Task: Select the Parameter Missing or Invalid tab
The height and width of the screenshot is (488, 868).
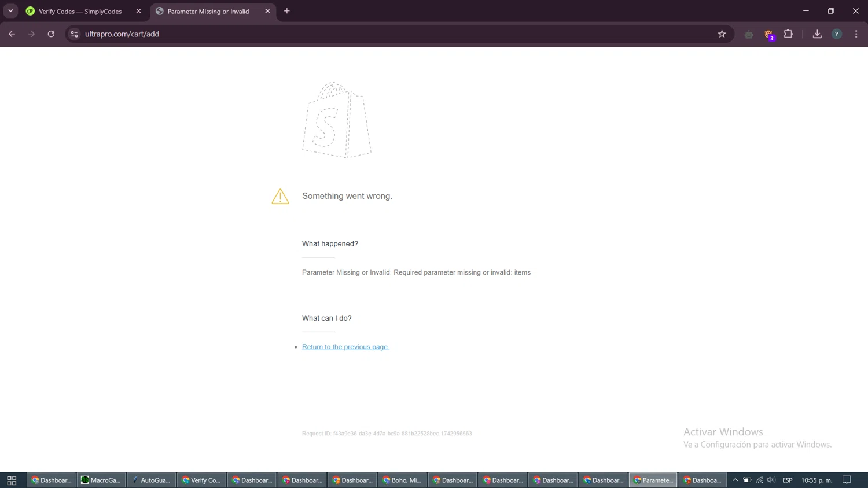Action: tap(208, 11)
